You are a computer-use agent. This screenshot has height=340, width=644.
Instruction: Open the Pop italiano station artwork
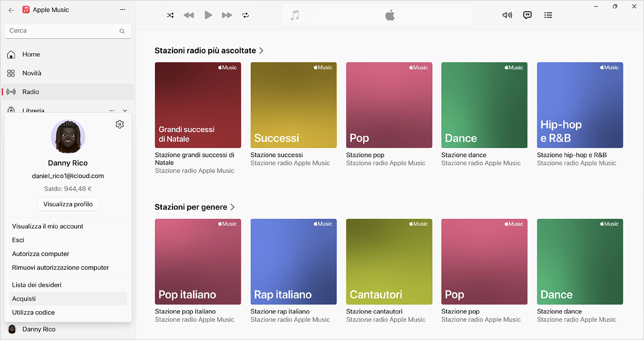(198, 262)
